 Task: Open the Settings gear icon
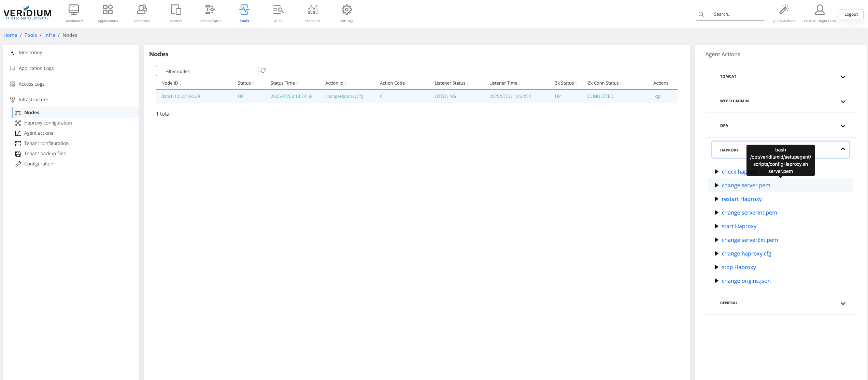pos(346,10)
